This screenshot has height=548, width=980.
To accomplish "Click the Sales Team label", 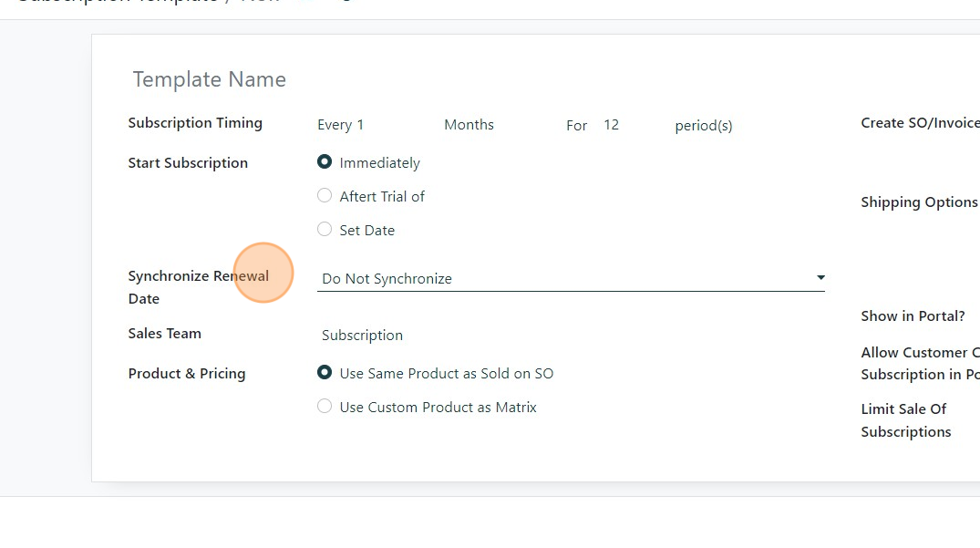I will pyautogui.click(x=165, y=334).
